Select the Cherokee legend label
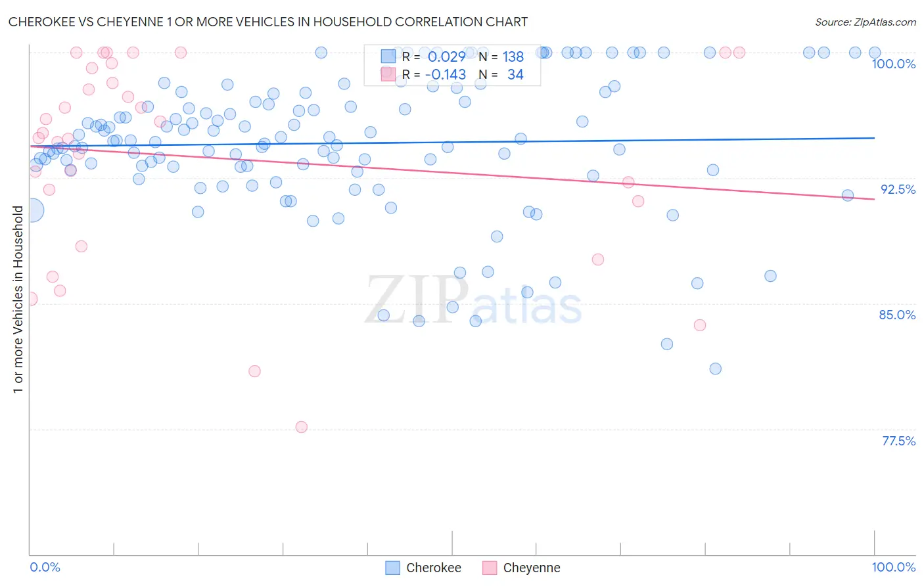This screenshot has width=924, height=586. [x=434, y=568]
